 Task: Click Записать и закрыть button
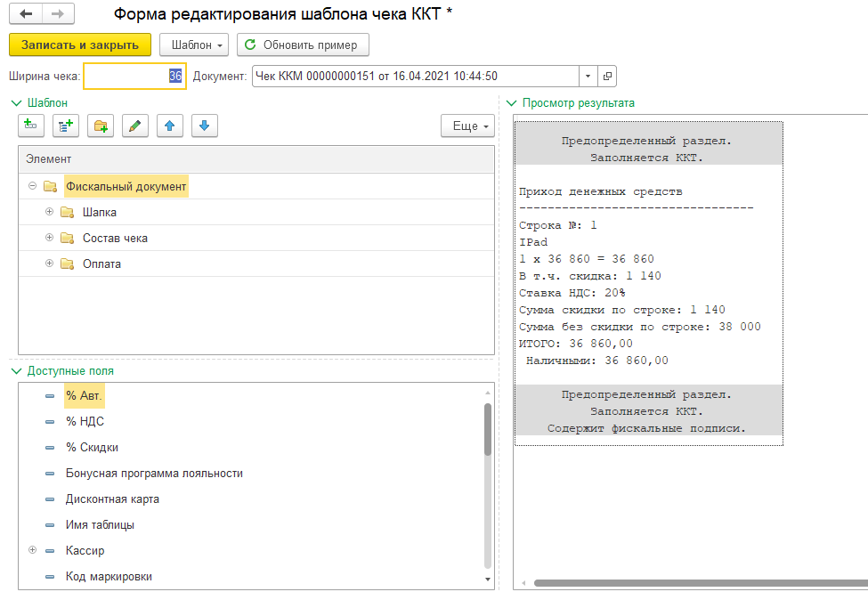(80, 45)
